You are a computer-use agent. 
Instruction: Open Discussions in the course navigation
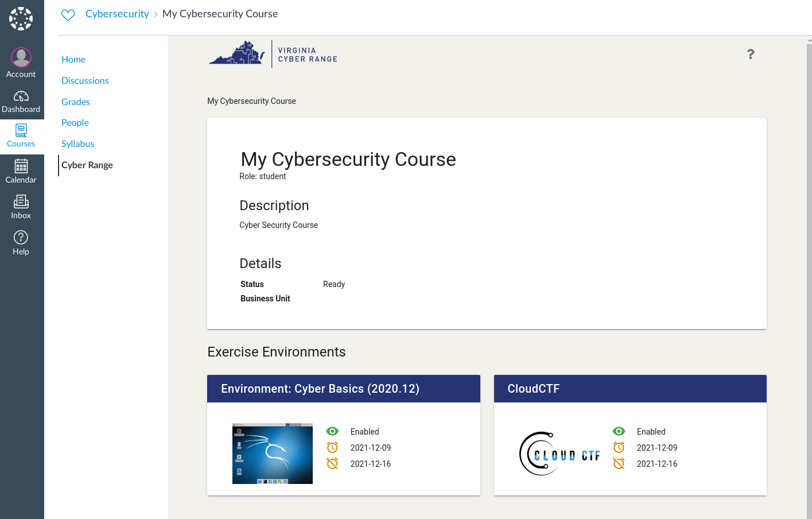tap(85, 80)
